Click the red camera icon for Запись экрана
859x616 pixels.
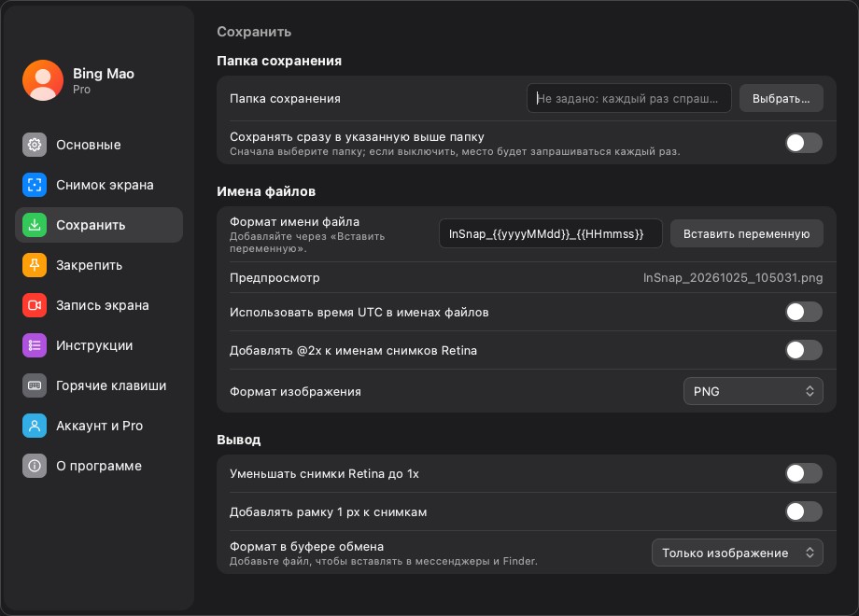click(35, 305)
